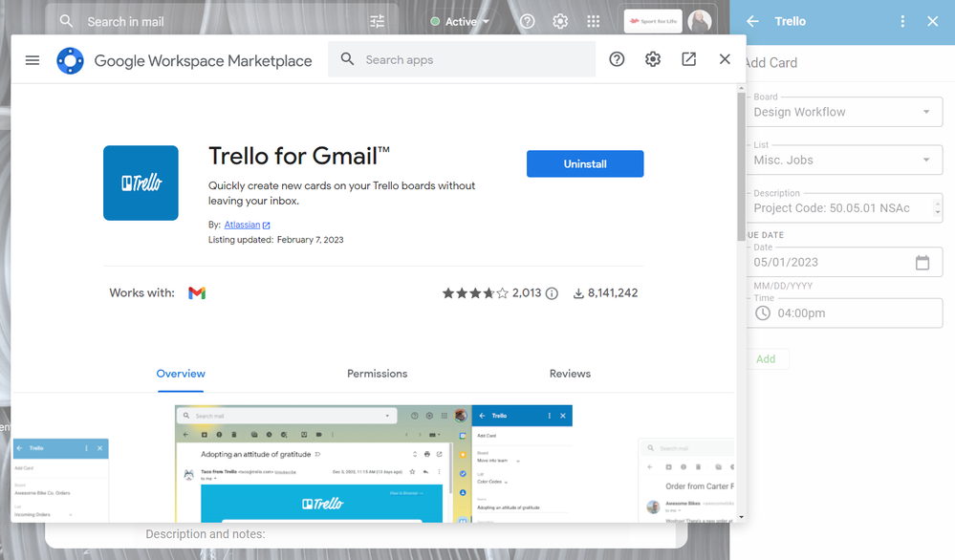Switch to the Overview tab
The height and width of the screenshot is (560, 955).
coord(181,373)
